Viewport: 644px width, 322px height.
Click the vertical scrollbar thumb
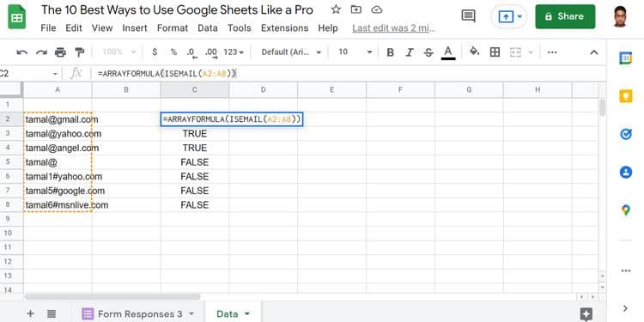(x=603, y=107)
